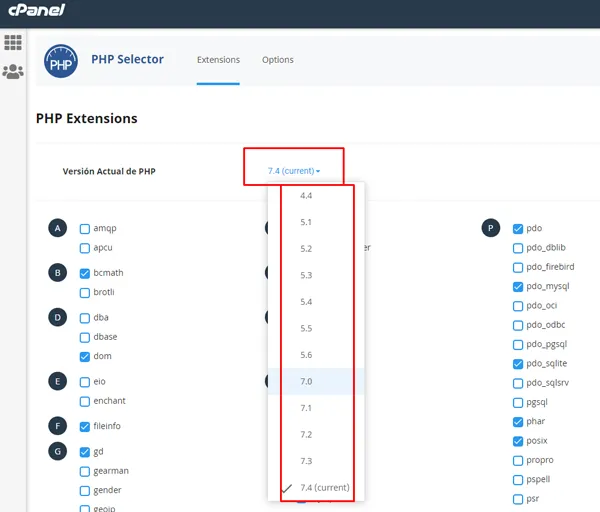Viewport: 600px width, 512px height.
Task: Select PHP version 7.2
Action: click(316, 435)
